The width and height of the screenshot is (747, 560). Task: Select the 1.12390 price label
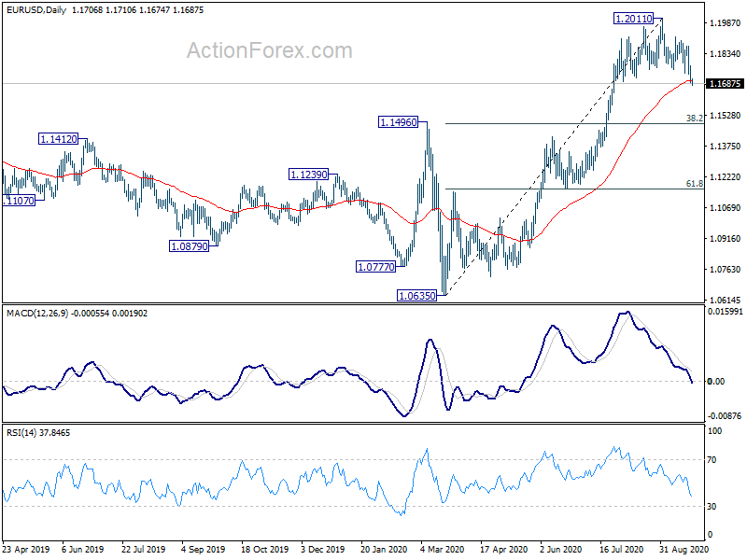pyautogui.click(x=309, y=175)
